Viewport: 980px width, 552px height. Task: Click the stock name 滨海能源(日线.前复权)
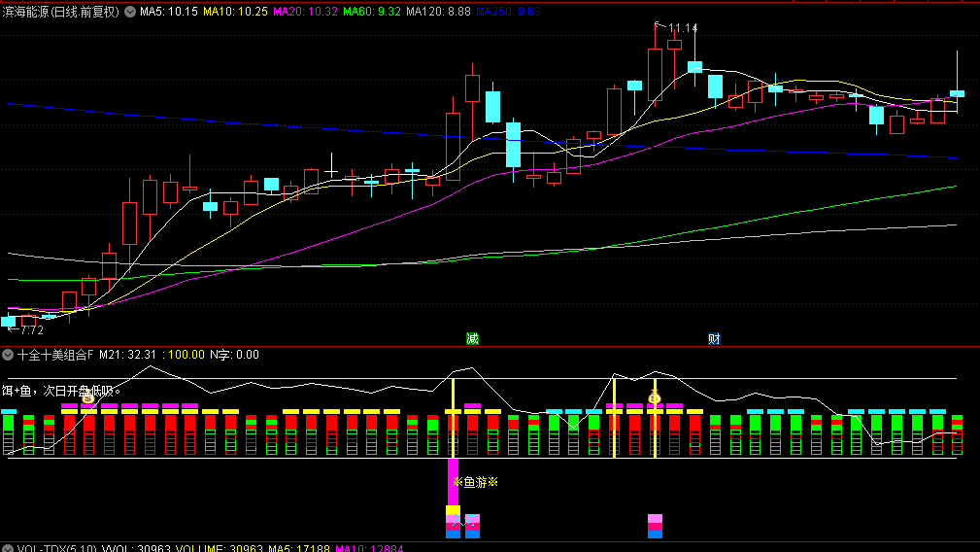pos(60,12)
